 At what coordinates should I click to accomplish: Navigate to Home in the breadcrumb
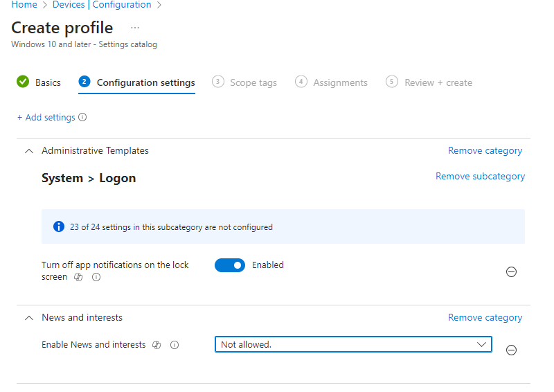pyautogui.click(x=24, y=5)
